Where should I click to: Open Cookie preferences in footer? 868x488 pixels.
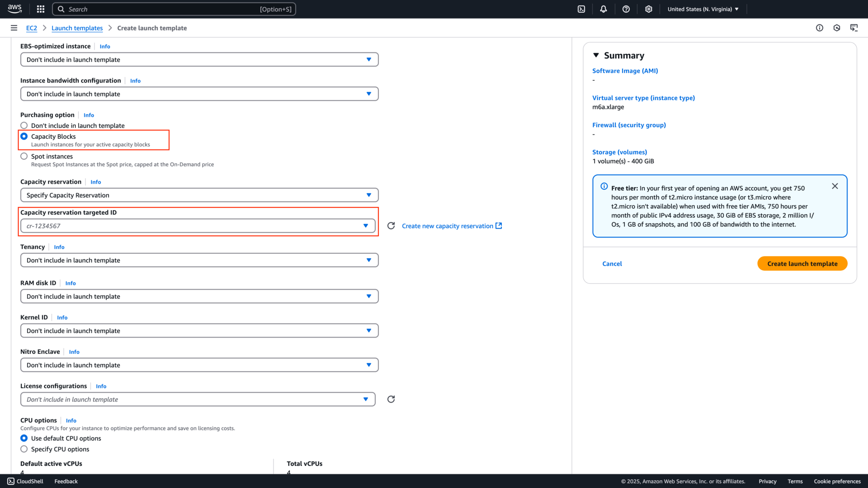coord(837,481)
